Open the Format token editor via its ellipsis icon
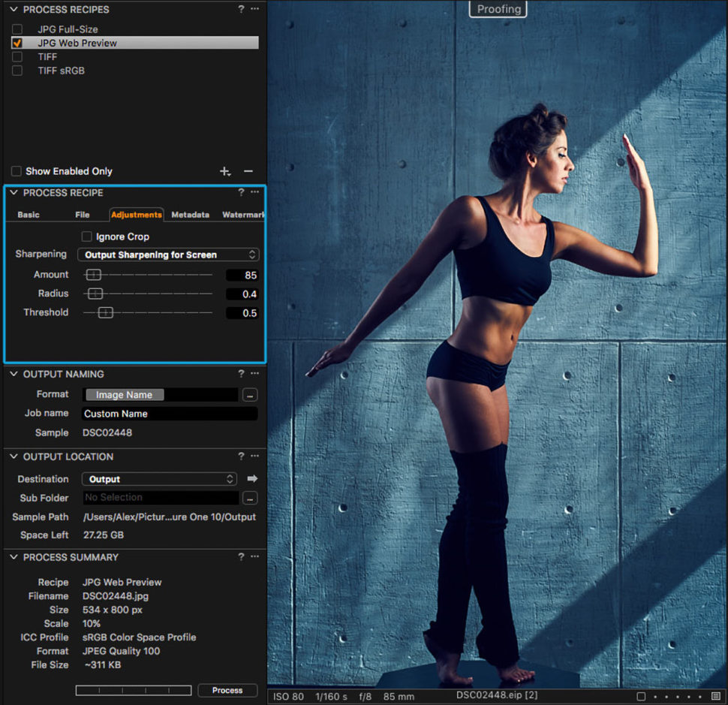Screen dimensions: 728x705 [x=250, y=394]
